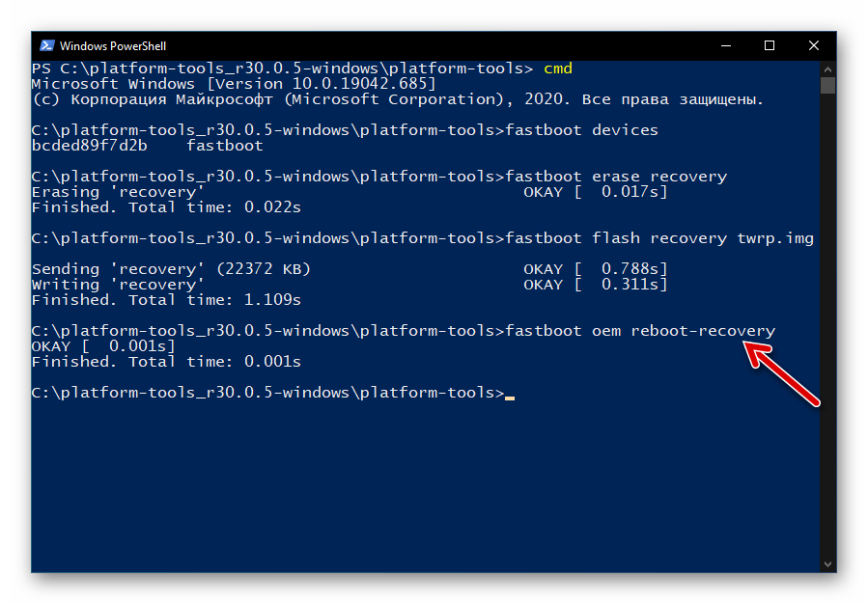The image size is (868, 604).
Task: Click the "Sending 'recovery' (22372 KB)" text
Action: pos(172,269)
